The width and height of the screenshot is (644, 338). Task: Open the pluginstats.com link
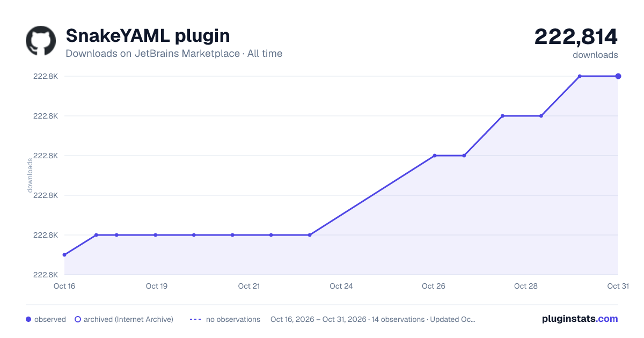click(580, 319)
